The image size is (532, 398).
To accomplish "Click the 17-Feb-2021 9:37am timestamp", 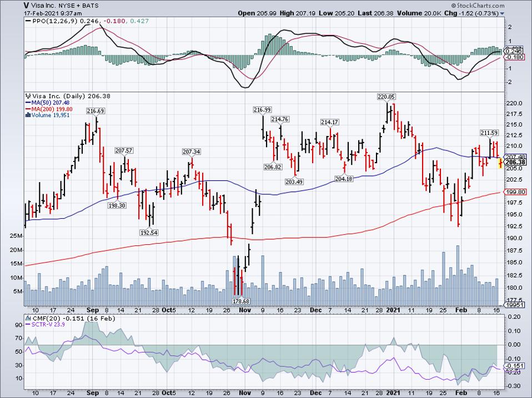I will click(53, 13).
